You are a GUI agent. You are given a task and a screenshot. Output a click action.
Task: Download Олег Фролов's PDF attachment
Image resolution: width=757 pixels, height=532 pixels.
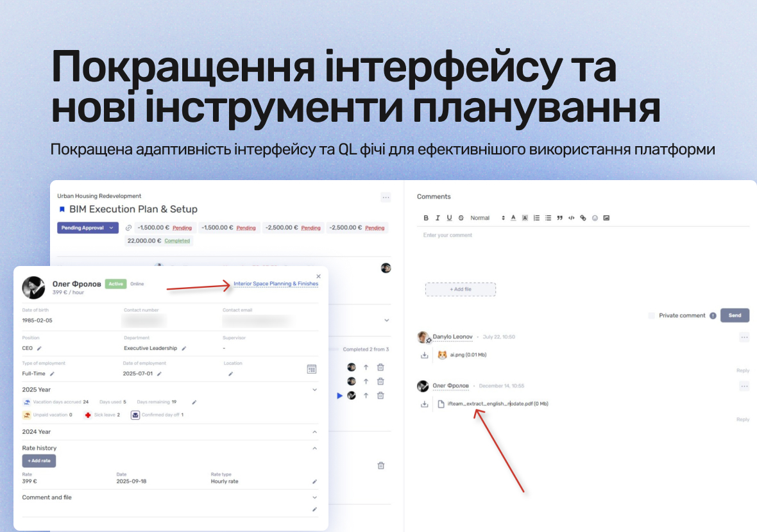(424, 404)
